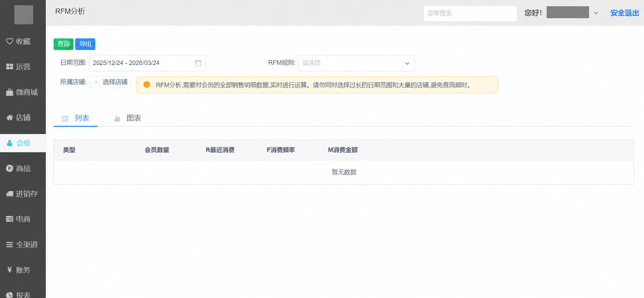Screen dimensions: 644x298
Task: Click the orange warning icon in notice
Action: click(147, 85)
